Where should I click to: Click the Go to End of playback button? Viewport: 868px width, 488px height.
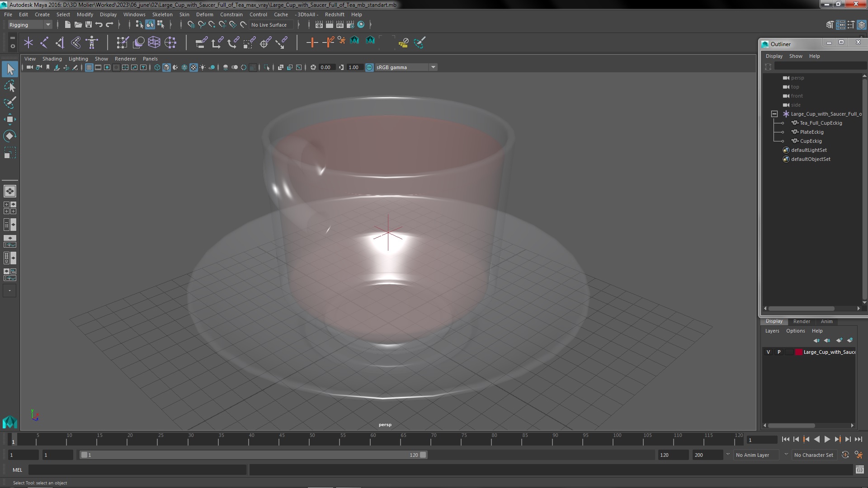click(x=858, y=439)
